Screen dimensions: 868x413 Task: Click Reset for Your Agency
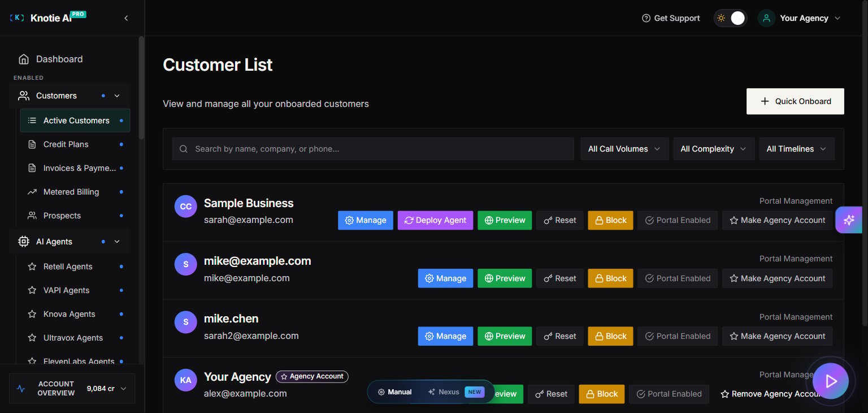click(551, 394)
